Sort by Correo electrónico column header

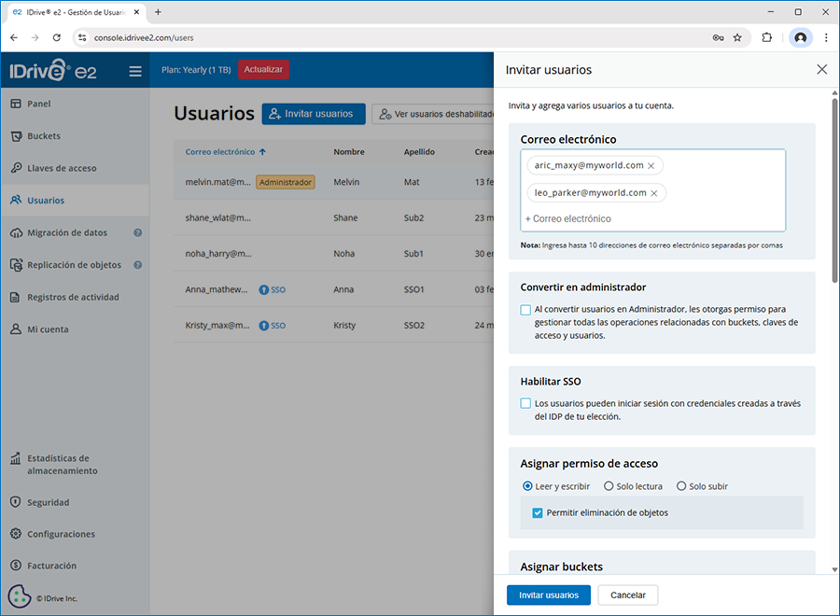tap(220, 152)
